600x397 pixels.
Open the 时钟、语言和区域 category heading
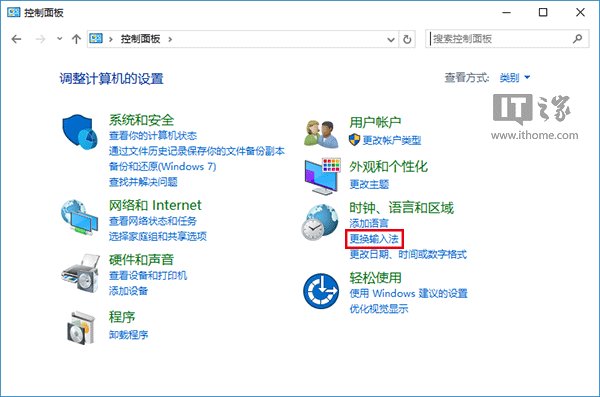pos(401,208)
